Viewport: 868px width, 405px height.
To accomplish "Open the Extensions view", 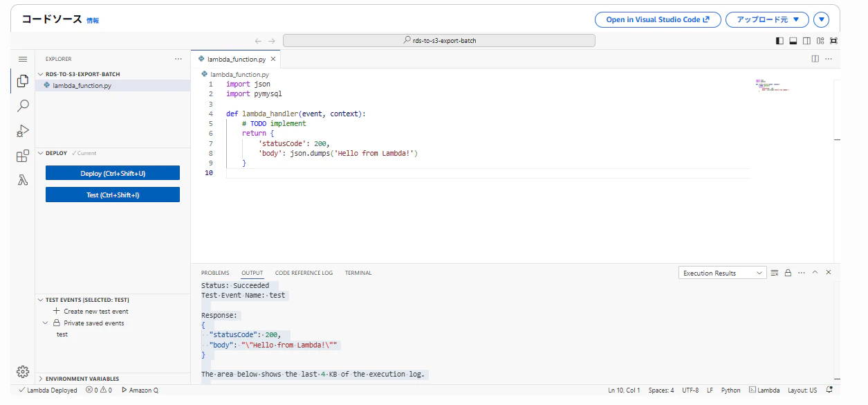I will pyautogui.click(x=23, y=156).
